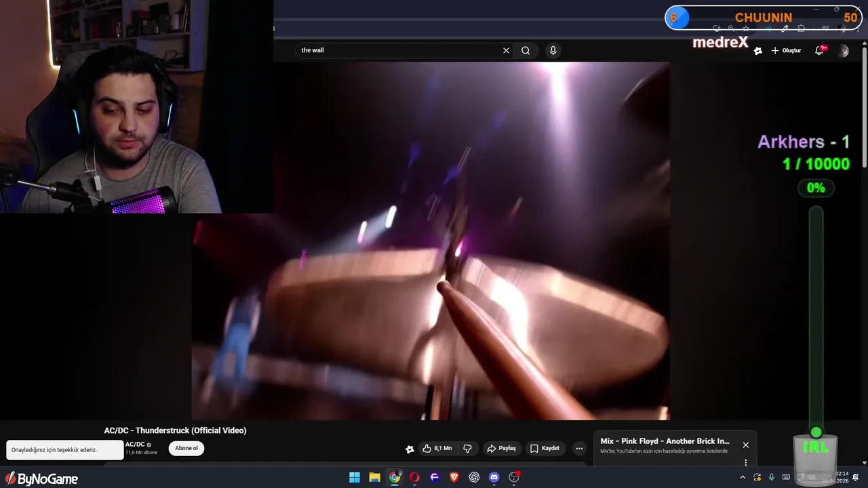
Task: Open the ChatGPT app on the taskbar
Action: (474, 477)
